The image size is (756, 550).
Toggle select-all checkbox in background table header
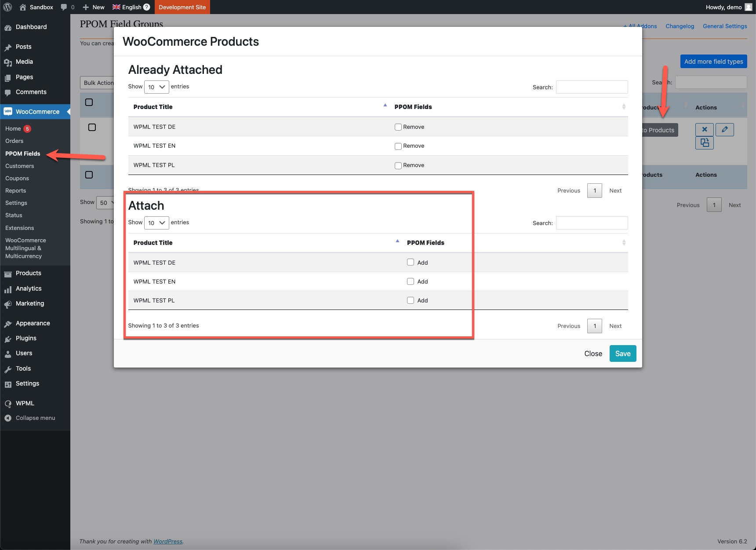pos(89,102)
